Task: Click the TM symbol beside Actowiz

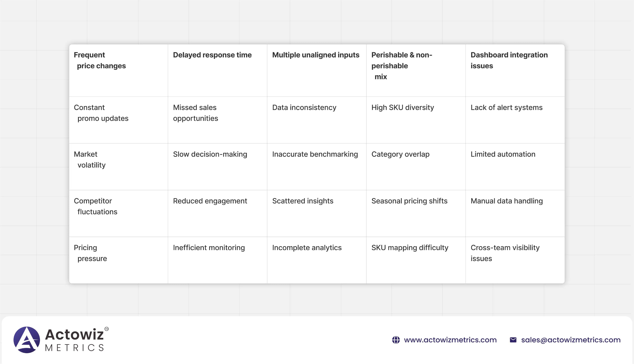Action: (107, 329)
